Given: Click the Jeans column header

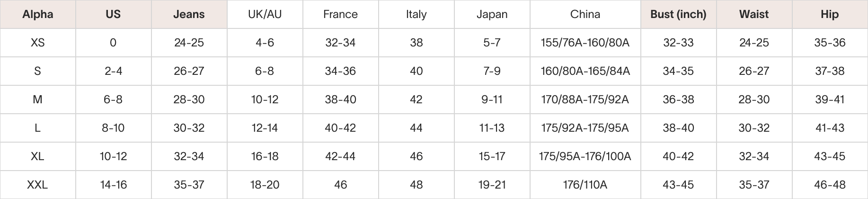Looking at the screenshot, I should [189, 14].
